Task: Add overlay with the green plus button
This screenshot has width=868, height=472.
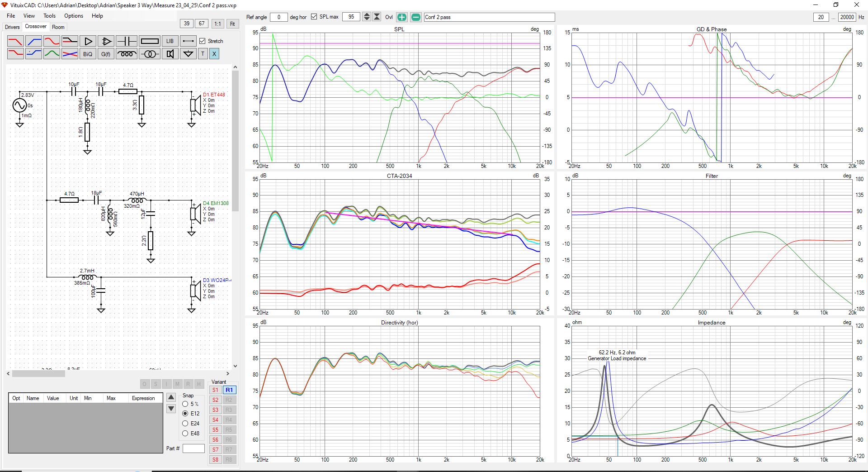Action: tap(402, 17)
